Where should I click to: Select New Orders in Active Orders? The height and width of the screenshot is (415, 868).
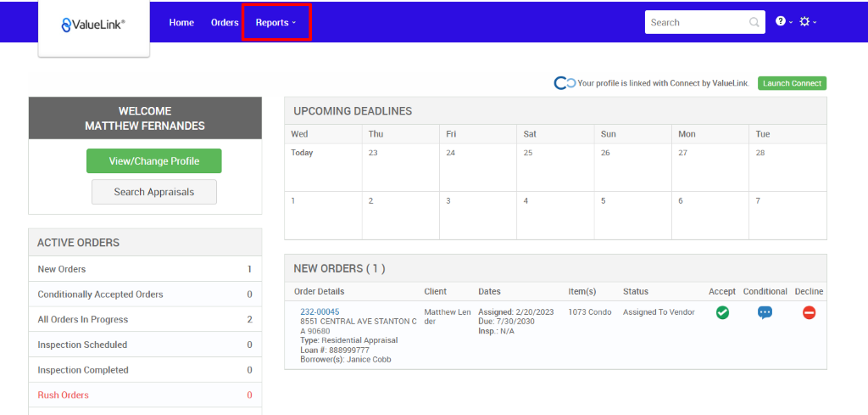(x=145, y=269)
